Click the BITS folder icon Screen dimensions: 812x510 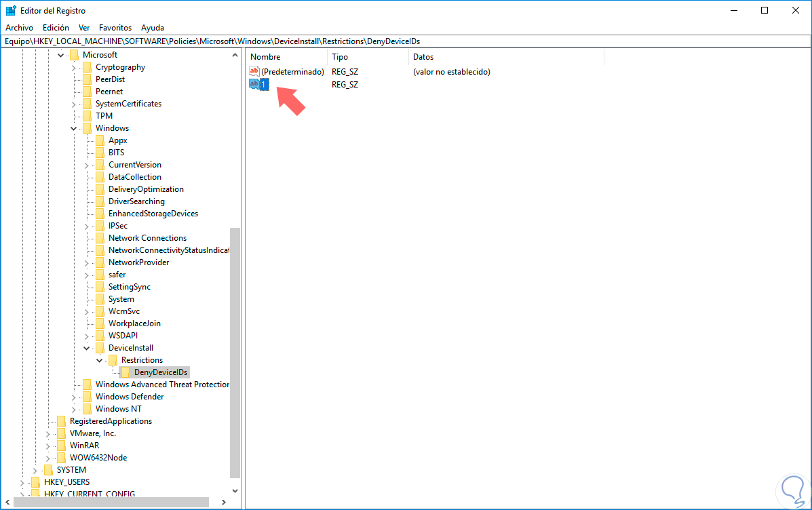(x=100, y=153)
